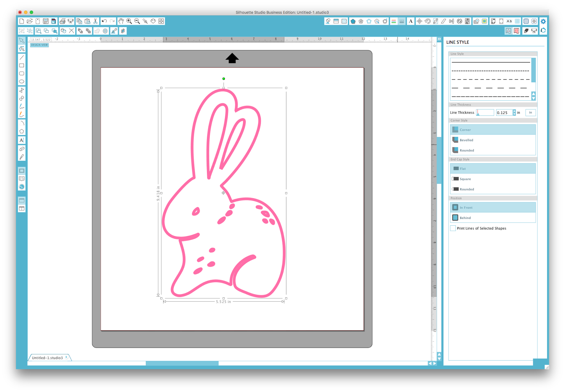565x392 pixels.
Task: Select the Text tool in left toolbar
Action: pyautogui.click(x=22, y=140)
